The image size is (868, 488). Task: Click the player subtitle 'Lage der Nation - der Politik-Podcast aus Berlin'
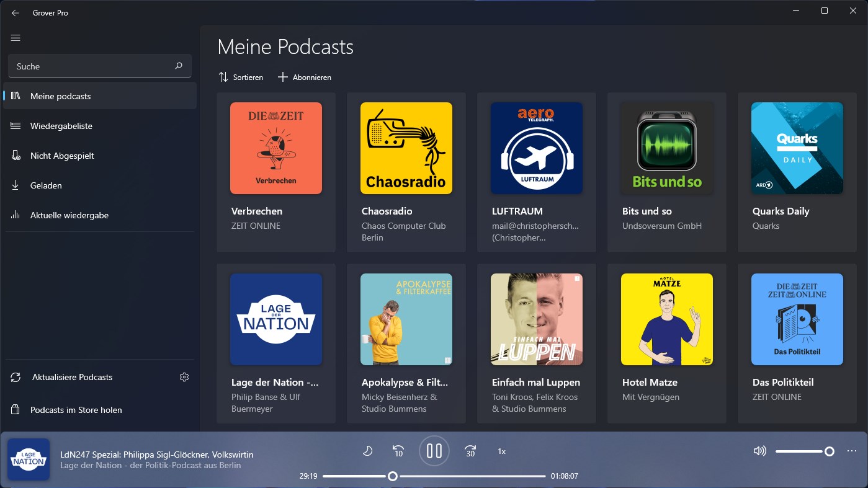point(151,465)
